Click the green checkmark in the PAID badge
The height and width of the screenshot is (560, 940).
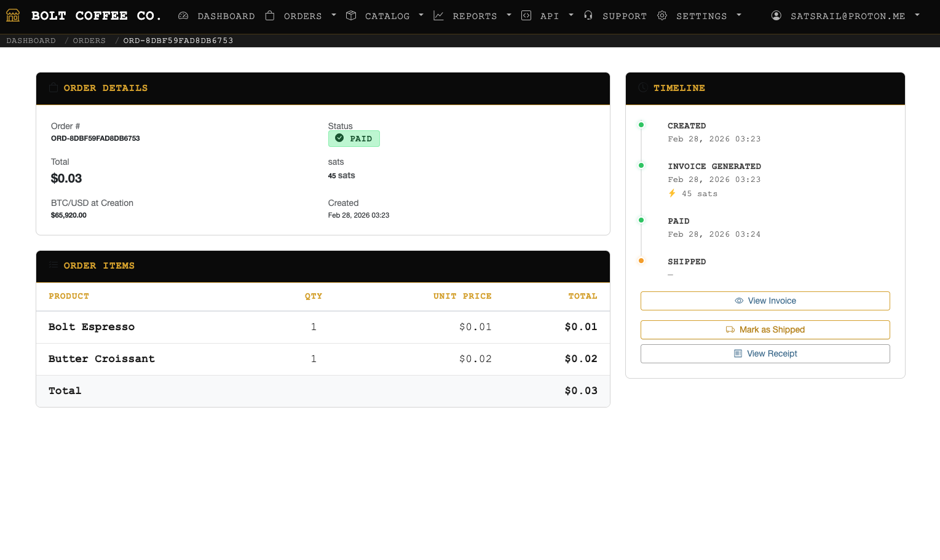339,138
